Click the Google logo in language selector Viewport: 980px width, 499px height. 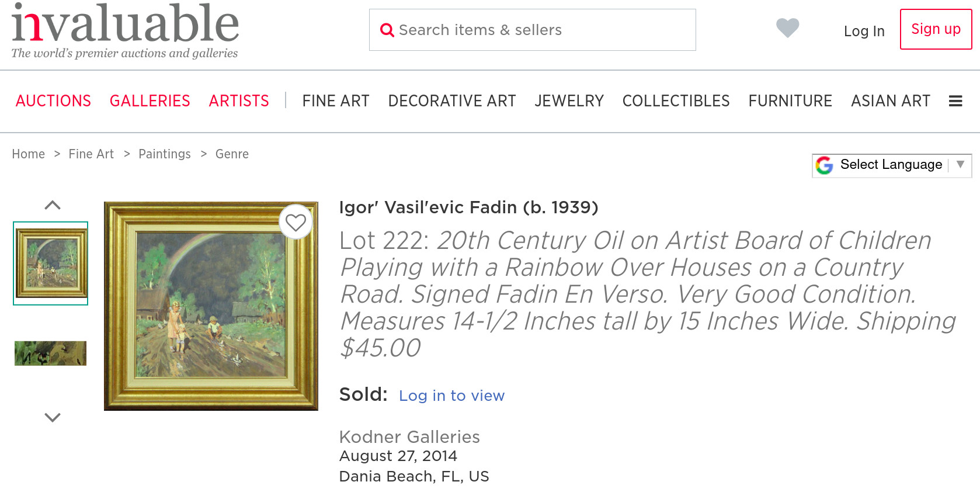click(x=824, y=165)
